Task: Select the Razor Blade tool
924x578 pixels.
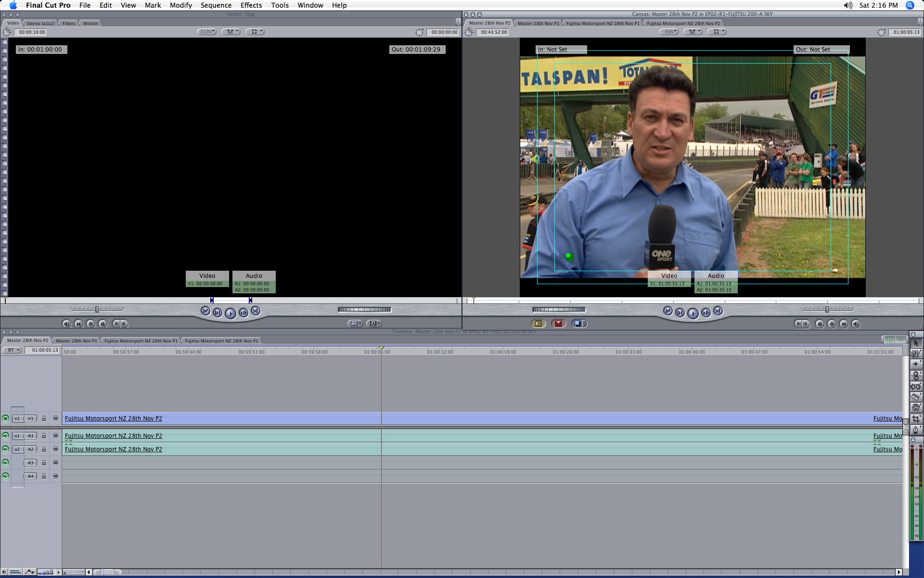Action: click(x=916, y=397)
